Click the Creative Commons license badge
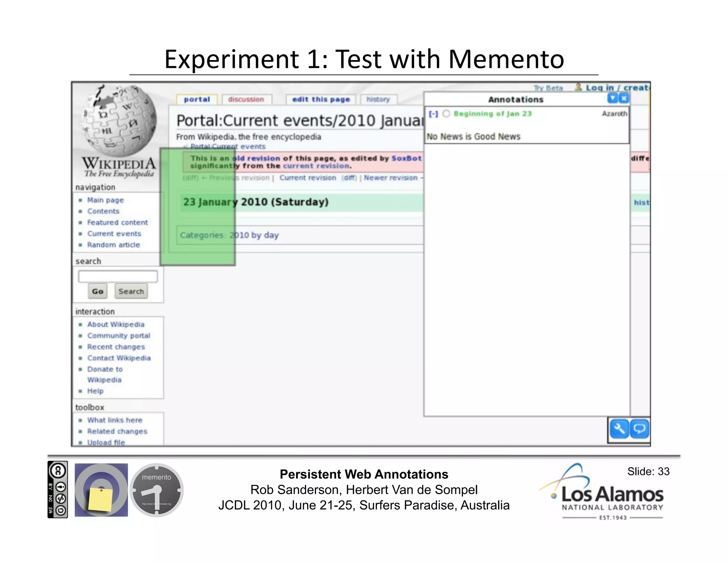The height and width of the screenshot is (562, 728). tap(58, 490)
